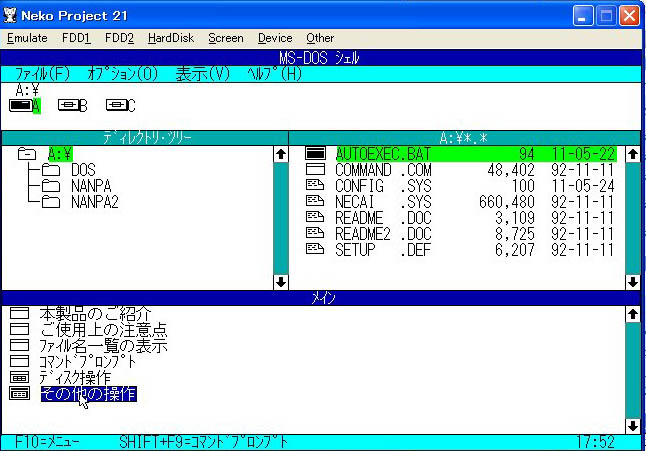Screen dimensions: 646x451
Task: Open the ヘルプ(H) menu
Action: point(275,74)
